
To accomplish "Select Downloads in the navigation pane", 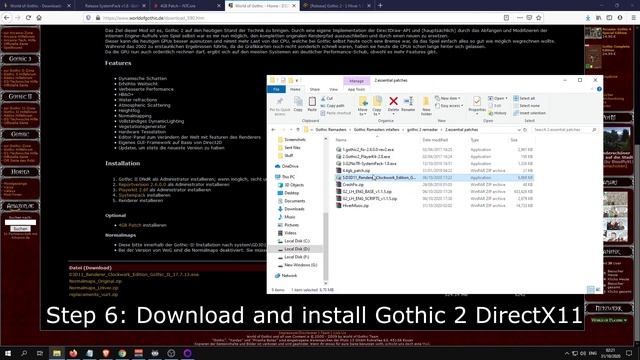I will coord(294,209).
